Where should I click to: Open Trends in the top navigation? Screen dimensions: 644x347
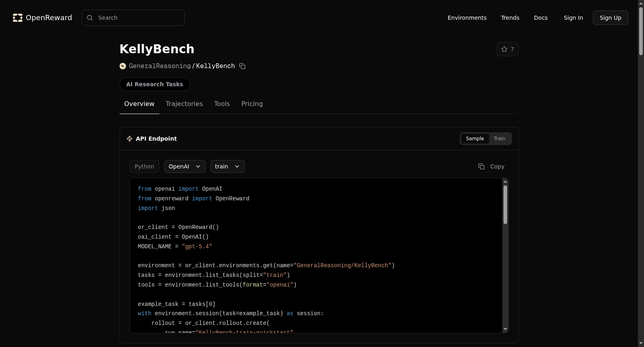tap(510, 18)
